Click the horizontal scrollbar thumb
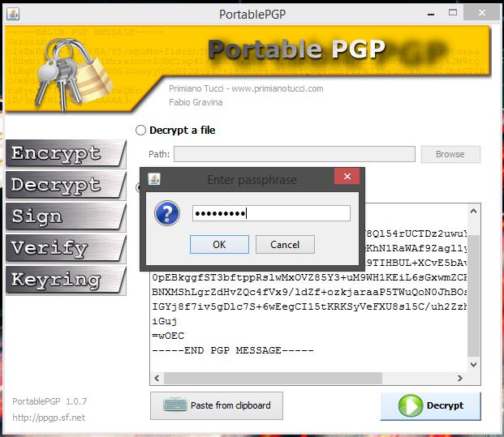This screenshot has width=504, height=437. click(273, 379)
